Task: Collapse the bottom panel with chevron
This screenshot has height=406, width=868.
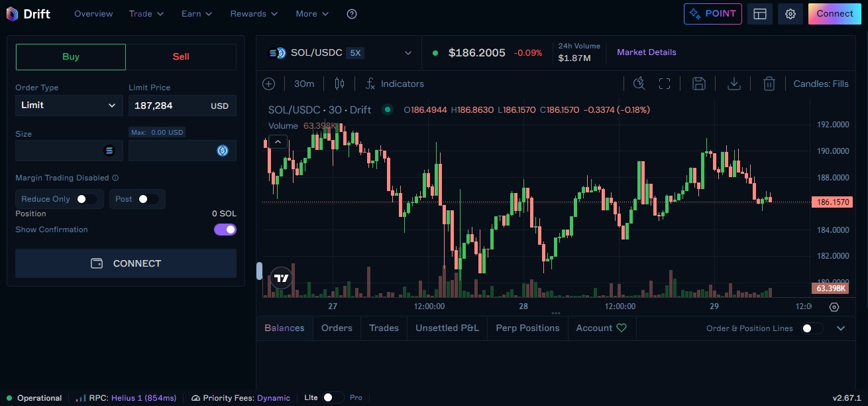Action: tap(841, 328)
